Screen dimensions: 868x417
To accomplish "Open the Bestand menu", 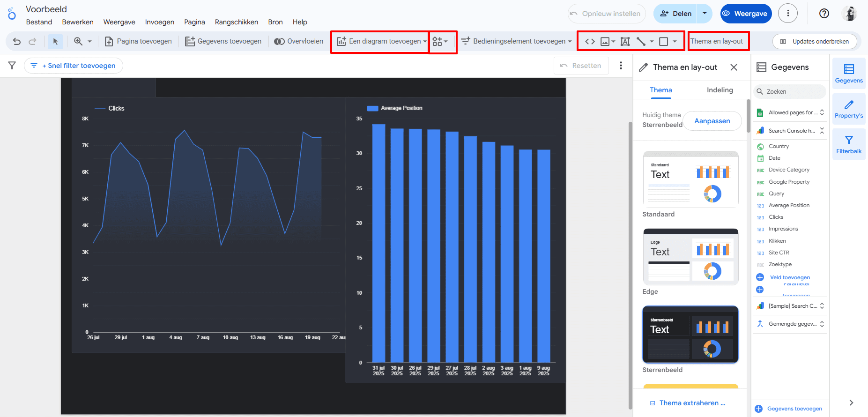I will pyautogui.click(x=39, y=22).
